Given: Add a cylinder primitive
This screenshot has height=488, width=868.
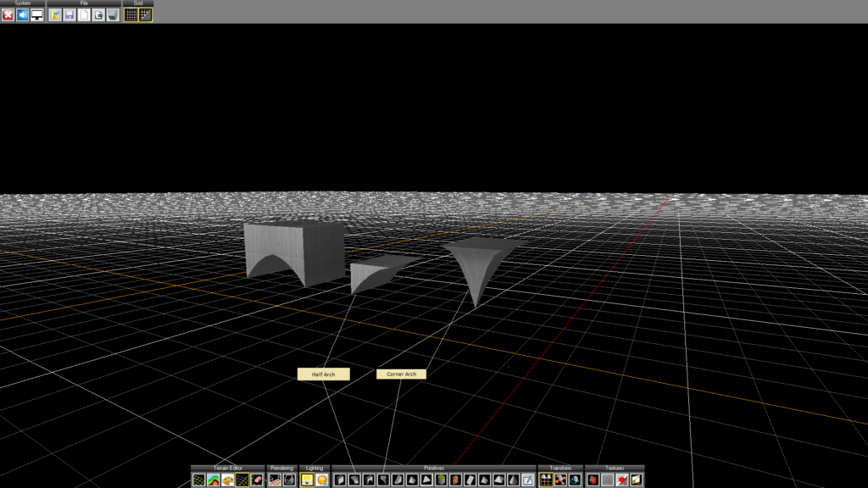Looking at the screenshot, I should [x=441, y=480].
